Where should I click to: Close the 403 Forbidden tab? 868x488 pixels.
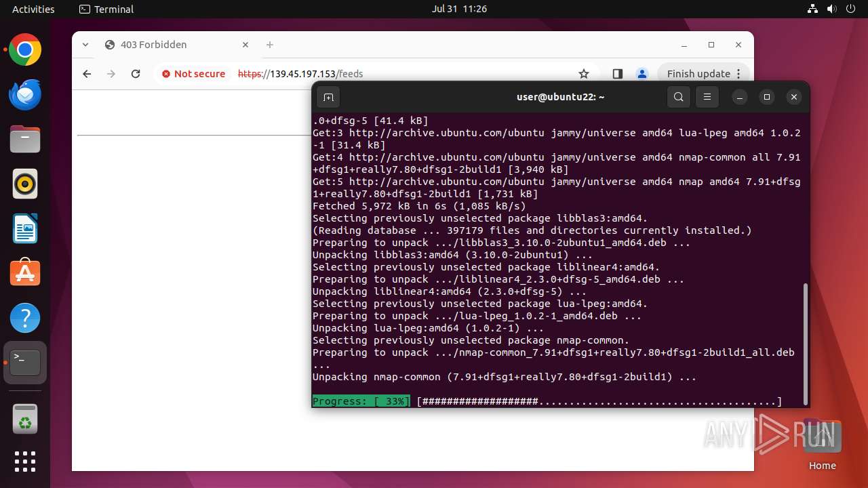pos(245,45)
